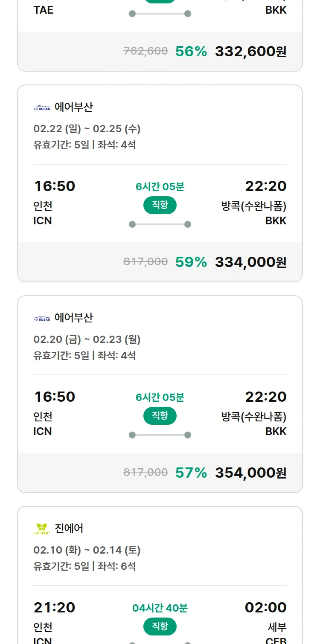This screenshot has height=644, width=320.
Task: Click the 02.22 (일) ~ 02.25 (수) dates
Action: (87, 128)
